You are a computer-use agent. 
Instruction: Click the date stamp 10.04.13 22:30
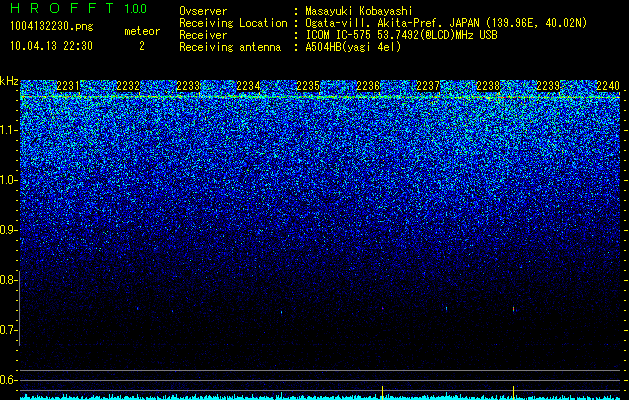[51, 46]
